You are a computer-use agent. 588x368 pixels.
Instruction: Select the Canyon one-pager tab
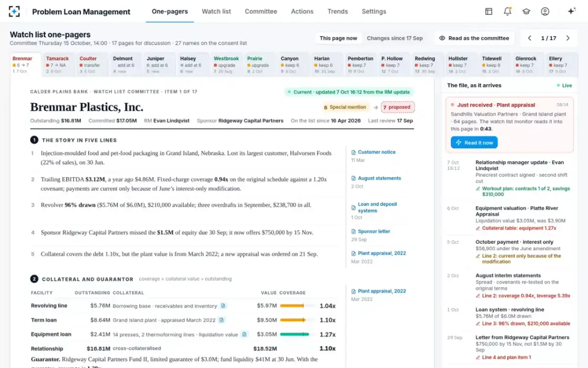[x=294, y=65]
